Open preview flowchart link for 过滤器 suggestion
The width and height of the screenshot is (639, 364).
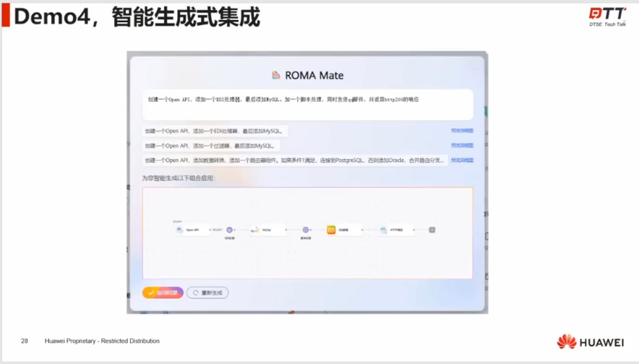pos(462,145)
